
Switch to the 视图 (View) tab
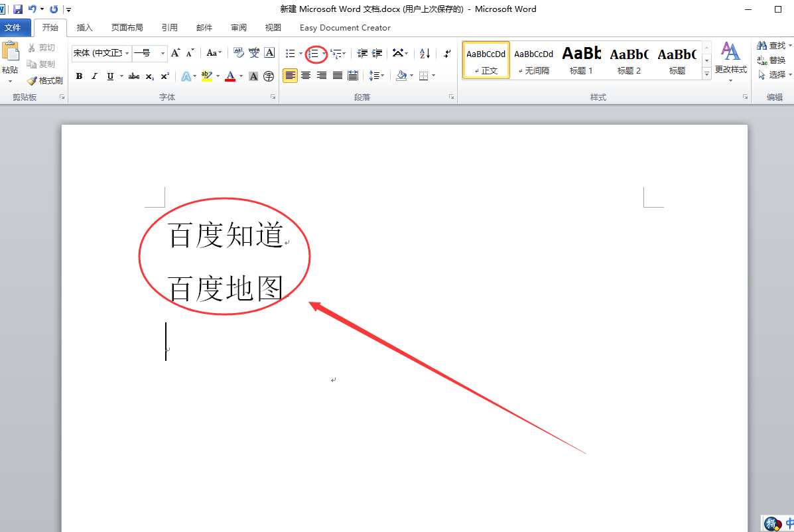pyautogui.click(x=273, y=28)
